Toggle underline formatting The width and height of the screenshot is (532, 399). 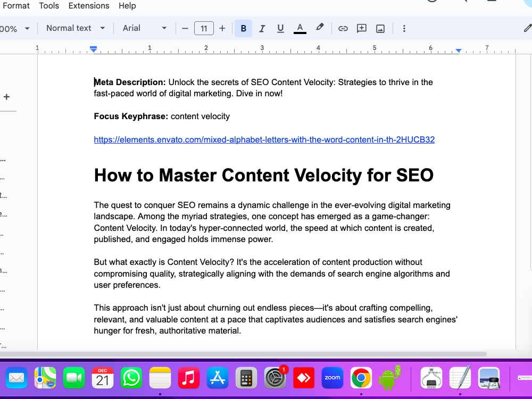pos(280,29)
